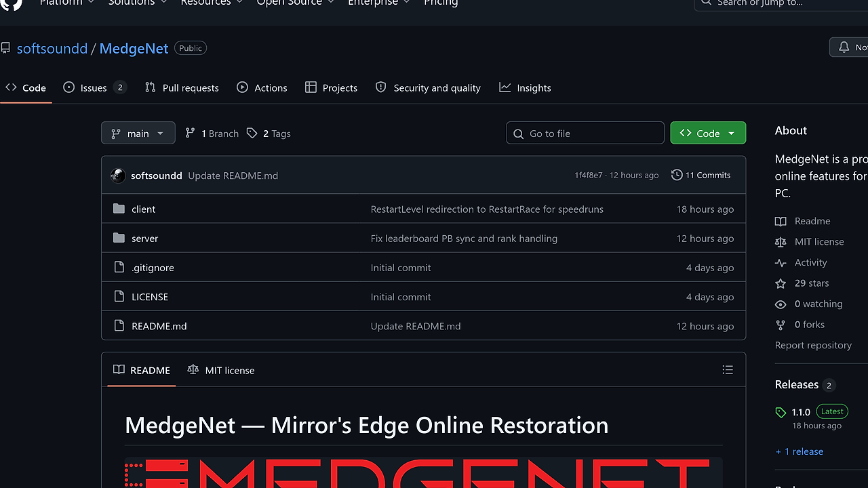Expand the Resources dropdown
The width and height of the screenshot is (868, 488).
pyautogui.click(x=212, y=3)
